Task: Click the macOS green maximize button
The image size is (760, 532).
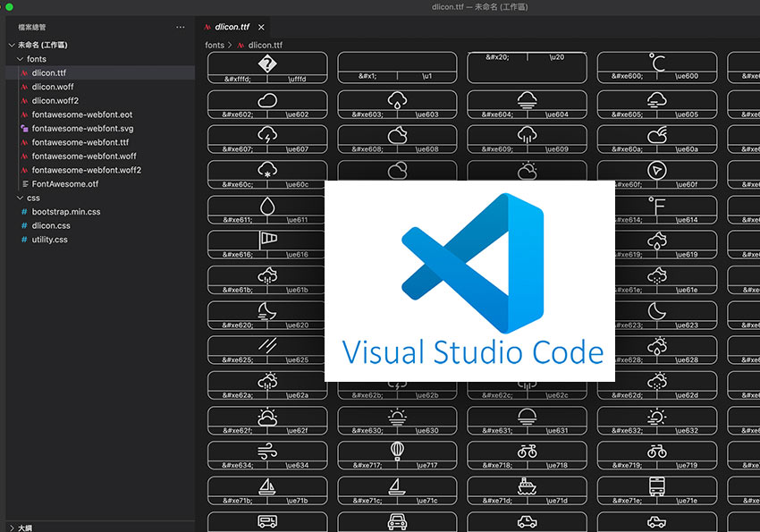Action: pos(9,7)
